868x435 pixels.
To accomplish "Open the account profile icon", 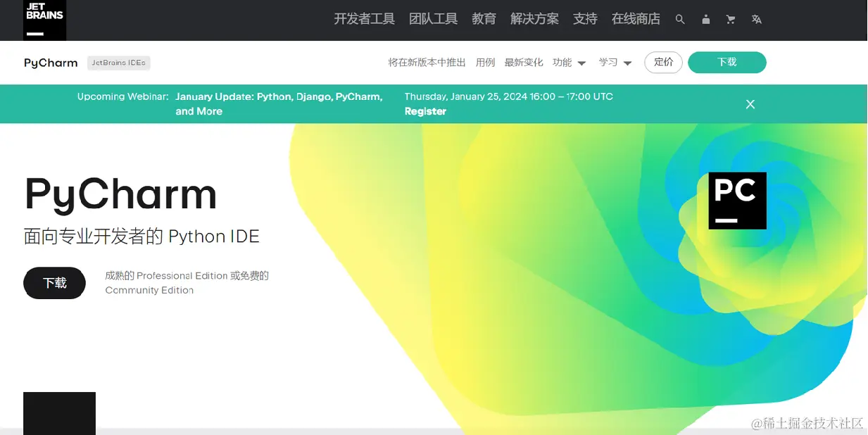I will pos(705,20).
